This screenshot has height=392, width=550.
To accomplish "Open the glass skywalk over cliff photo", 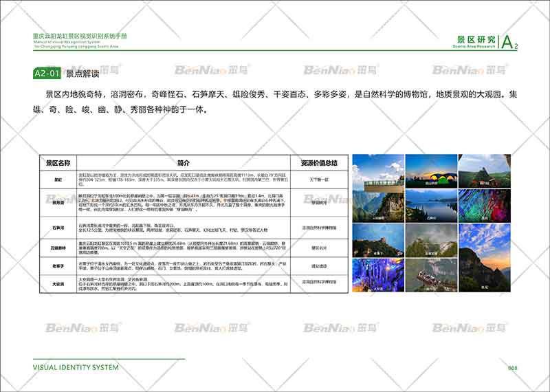I will (378, 188).
